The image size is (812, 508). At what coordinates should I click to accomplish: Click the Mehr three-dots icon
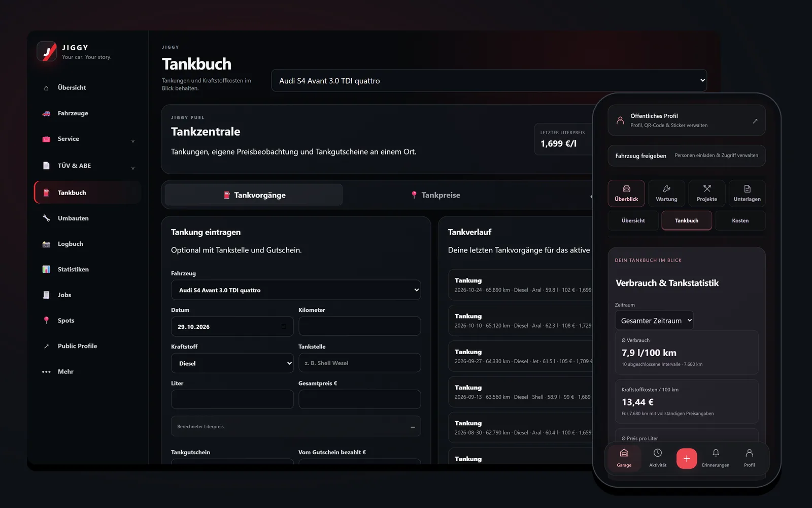pos(46,372)
